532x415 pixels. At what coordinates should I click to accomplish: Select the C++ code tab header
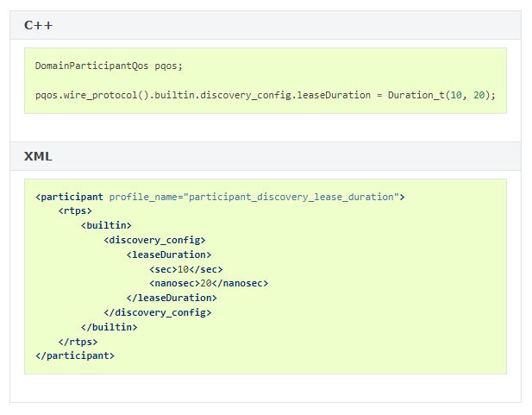(39, 25)
